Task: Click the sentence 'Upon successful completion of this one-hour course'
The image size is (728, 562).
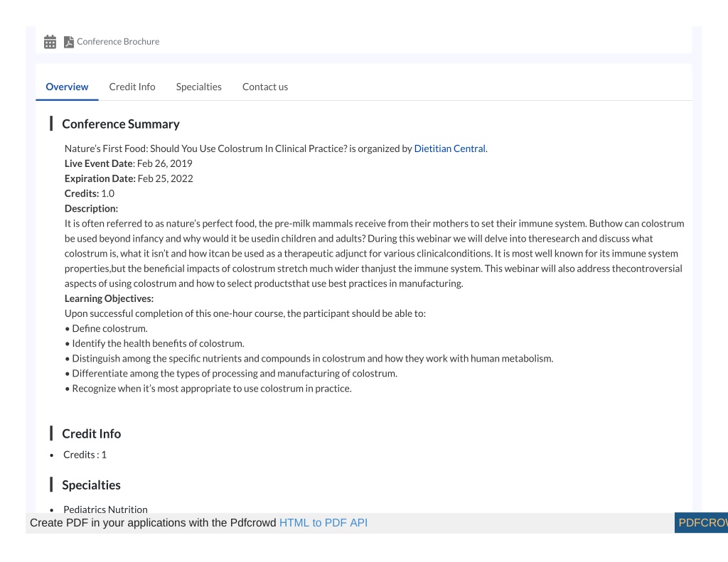Action: point(245,314)
